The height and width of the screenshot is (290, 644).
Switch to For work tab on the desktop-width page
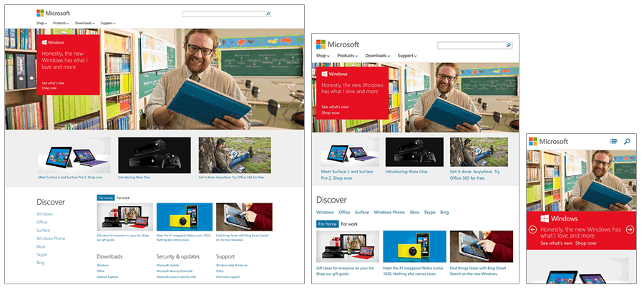point(123,198)
